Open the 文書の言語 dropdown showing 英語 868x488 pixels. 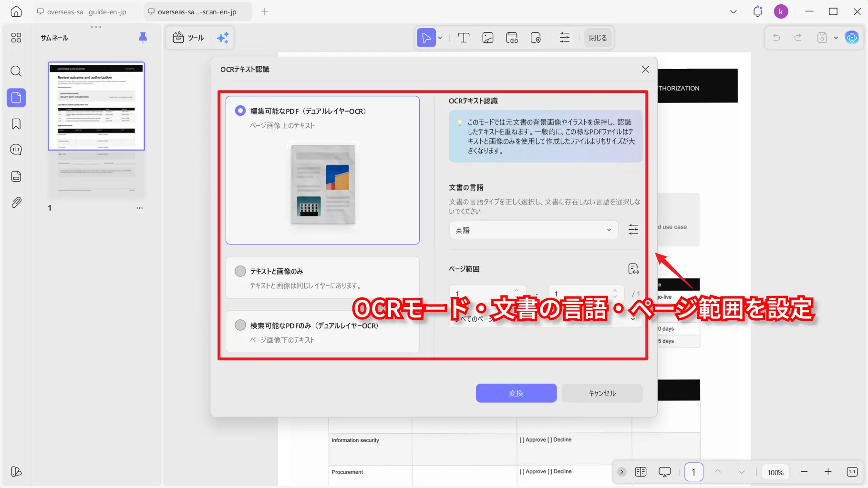(x=534, y=230)
